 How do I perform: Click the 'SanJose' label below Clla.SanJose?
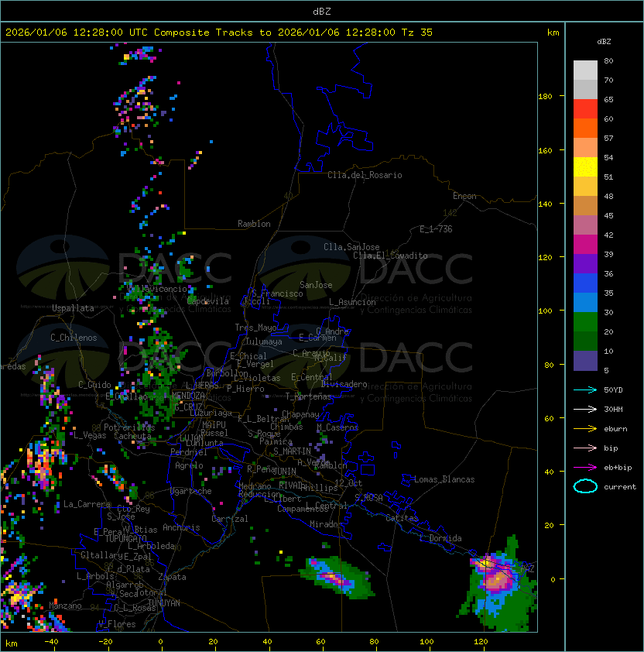tap(316, 285)
